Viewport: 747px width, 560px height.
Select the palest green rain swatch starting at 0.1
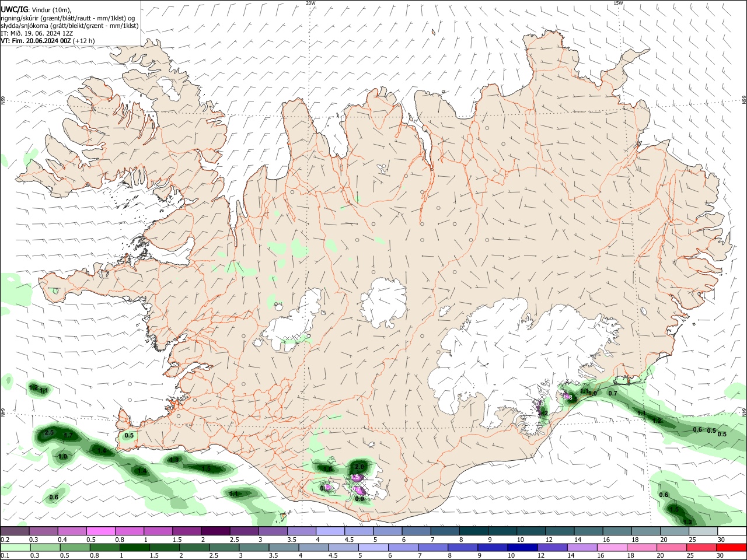point(15,547)
